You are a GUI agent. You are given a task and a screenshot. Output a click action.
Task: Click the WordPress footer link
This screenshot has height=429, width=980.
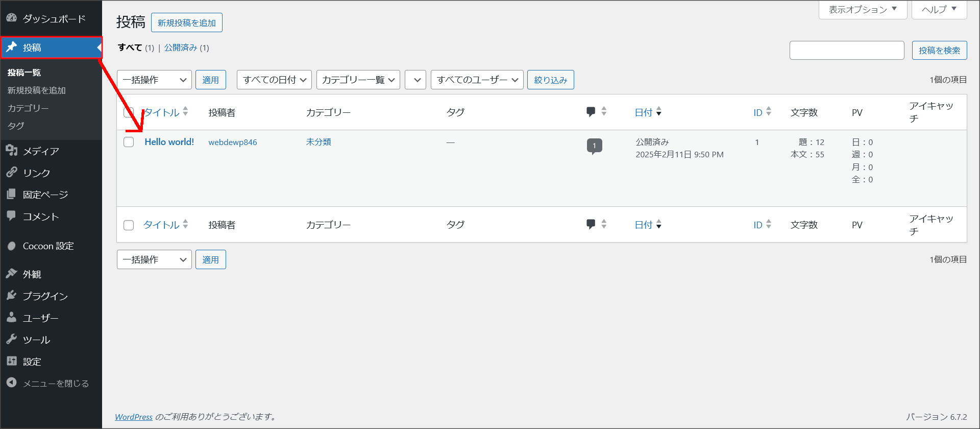coord(134,417)
